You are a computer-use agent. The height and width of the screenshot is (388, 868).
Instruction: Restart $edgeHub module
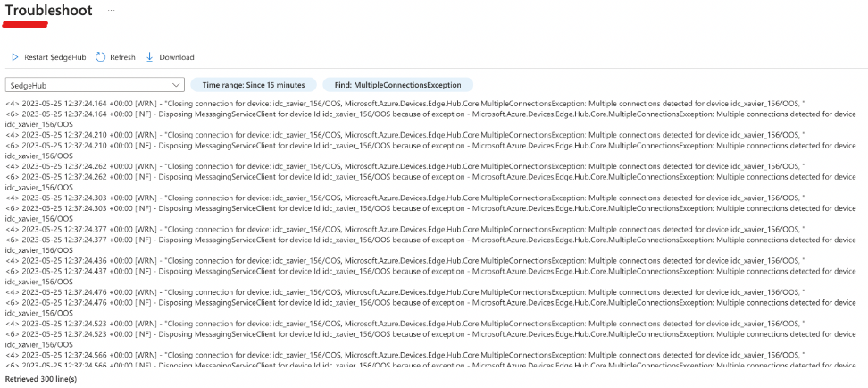pos(49,57)
